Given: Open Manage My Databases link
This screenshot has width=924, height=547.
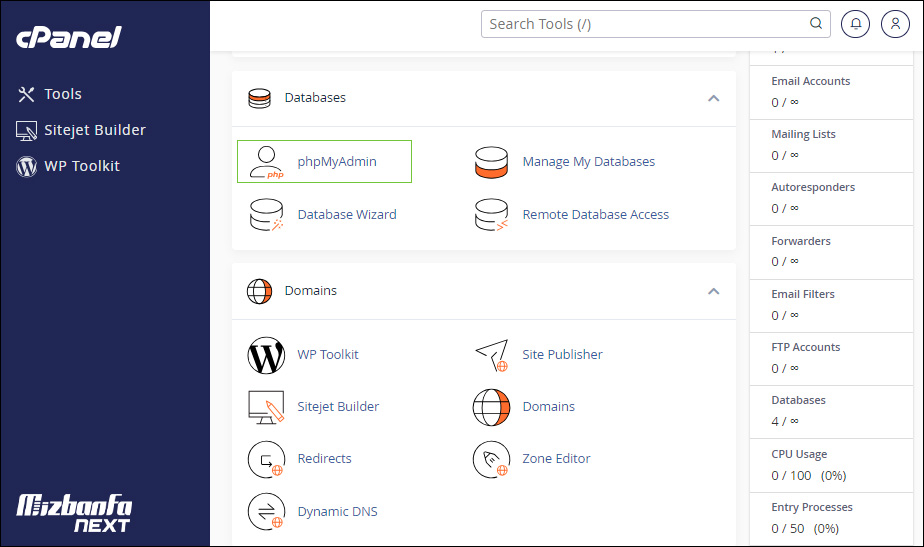Looking at the screenshot, I should (589, 162).
